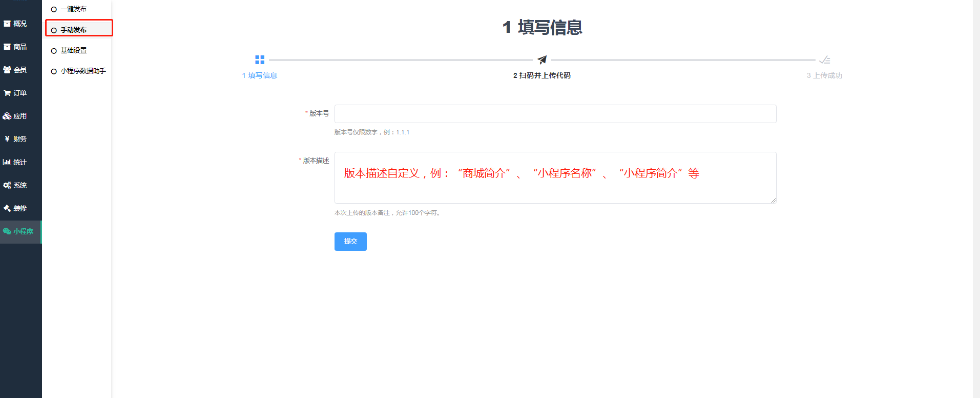
Task: Click the 订单 shopping cart icon
Action: [x=7, y=93]
